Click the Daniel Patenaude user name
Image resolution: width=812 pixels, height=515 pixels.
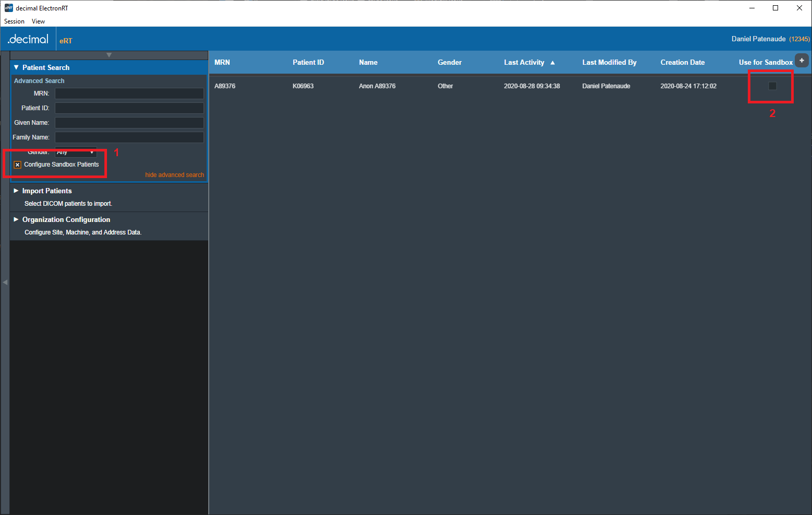[758, 39]
